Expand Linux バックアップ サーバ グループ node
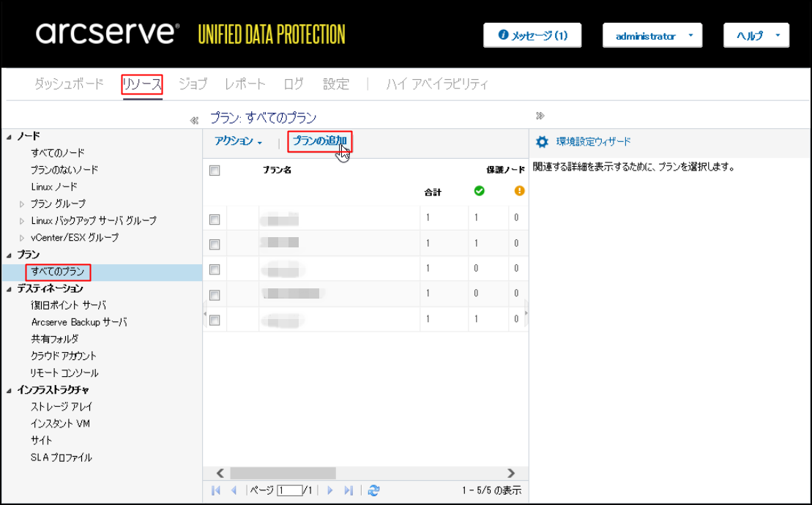 tap(22, 222)
